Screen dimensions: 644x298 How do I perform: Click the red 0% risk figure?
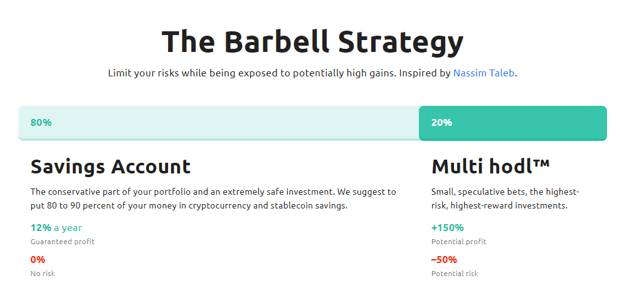[38, 260]
